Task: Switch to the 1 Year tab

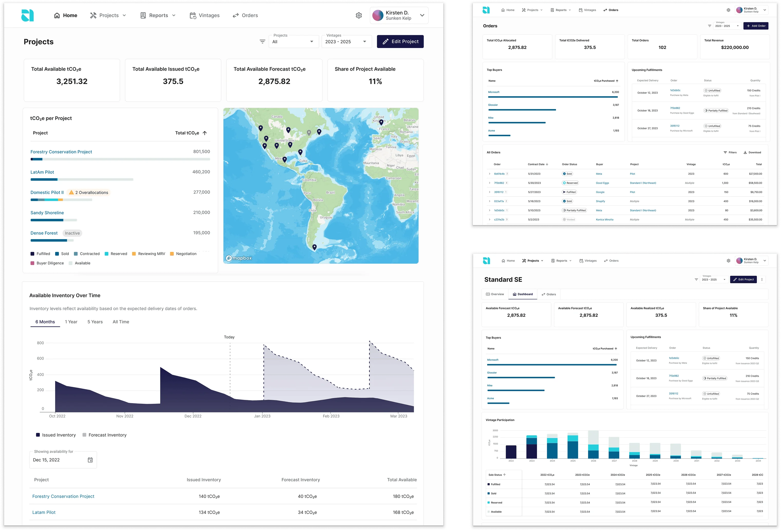Action: (x=71, y=322)
